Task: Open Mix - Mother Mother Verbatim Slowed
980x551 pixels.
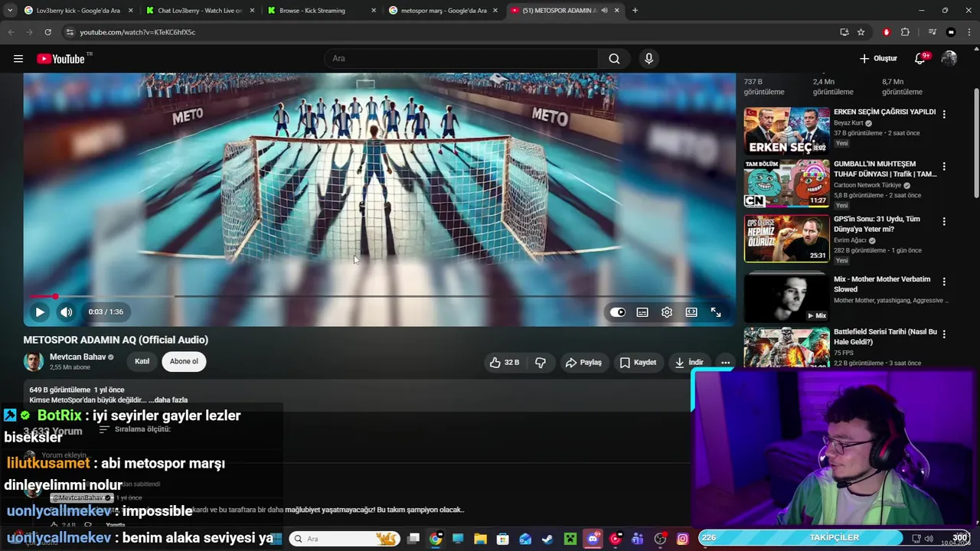Action: click(x=882, y=284)
